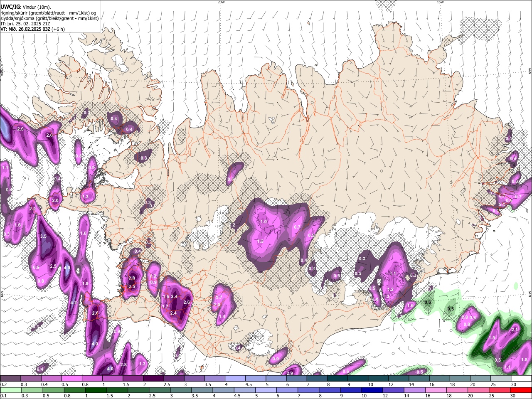The width and height of the screenshot is (532, 399).
Task: Select pale green lower swatch between 0.1 and 0.3
Action: 11,390
